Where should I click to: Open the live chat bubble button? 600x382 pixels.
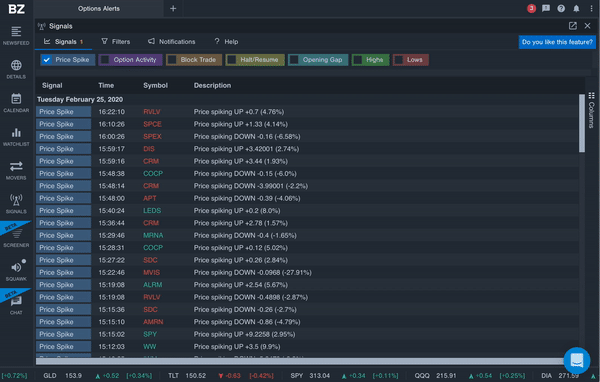(577, 360)
